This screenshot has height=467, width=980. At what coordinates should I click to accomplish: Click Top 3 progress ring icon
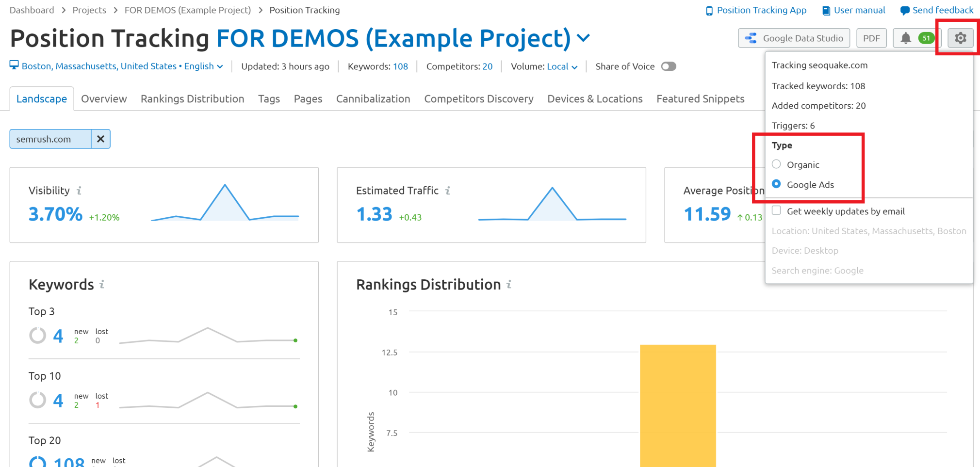point(37,335)
